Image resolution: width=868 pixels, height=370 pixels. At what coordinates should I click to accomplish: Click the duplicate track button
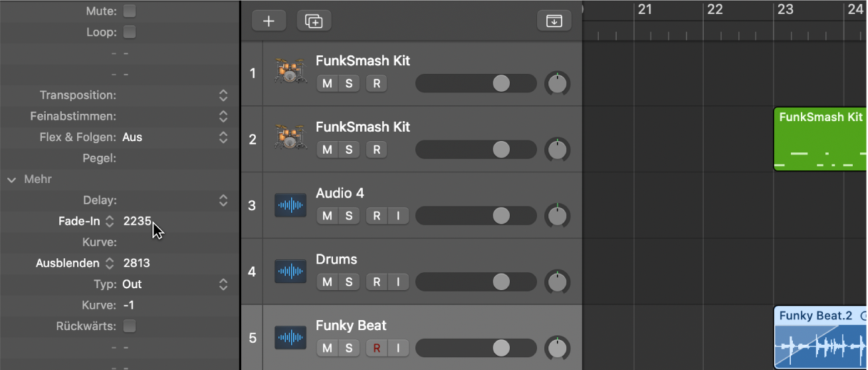pyautogui.click(x=314, y=21)
